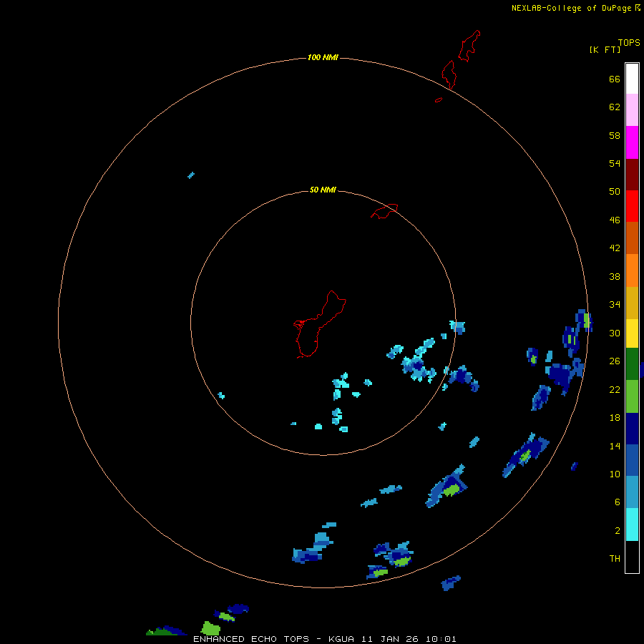The image size is (644, 644).
Task: Click the "18" legend value
Action: coord(615,418)
